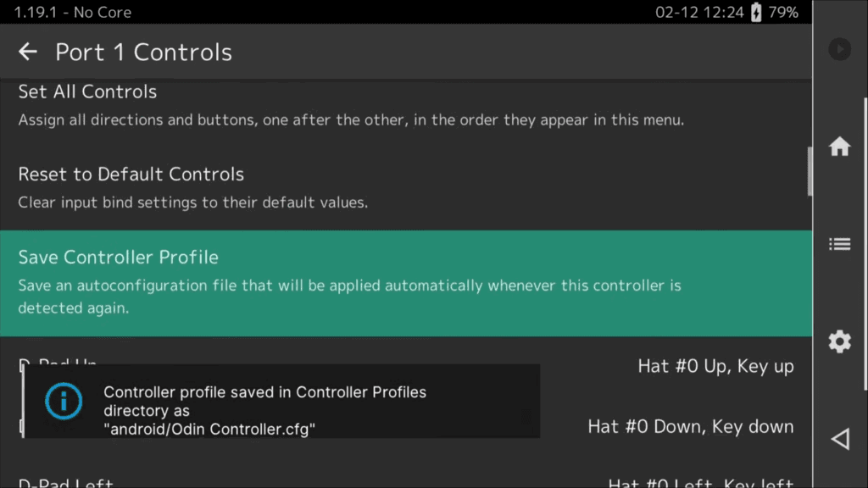Tap the back arrow beside Port 1 Controls
Screen dimensions: 868x488
pos(28,52)
